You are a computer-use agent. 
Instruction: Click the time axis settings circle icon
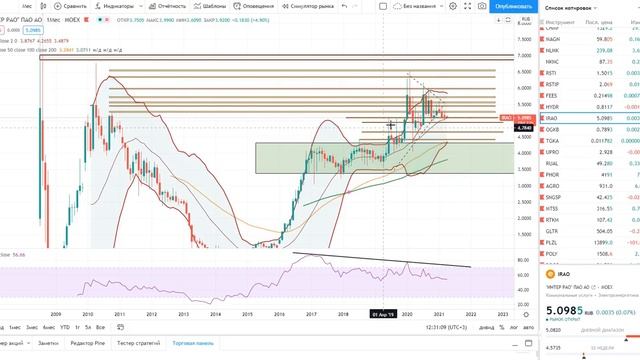coord(526,315)
